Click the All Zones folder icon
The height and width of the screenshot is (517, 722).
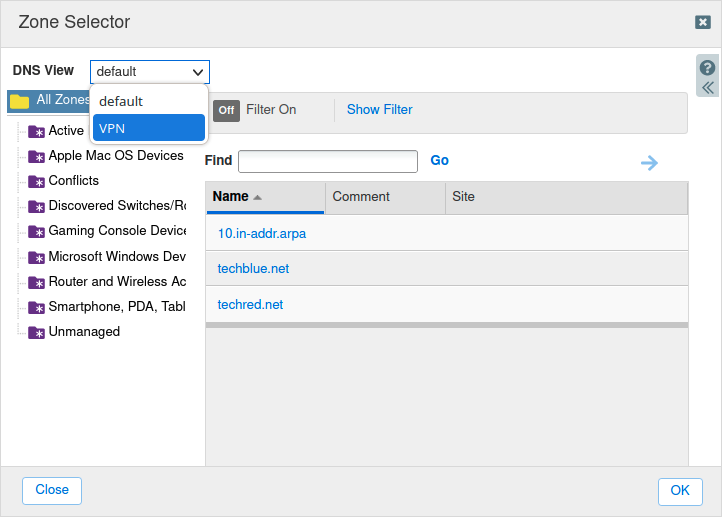19,100
